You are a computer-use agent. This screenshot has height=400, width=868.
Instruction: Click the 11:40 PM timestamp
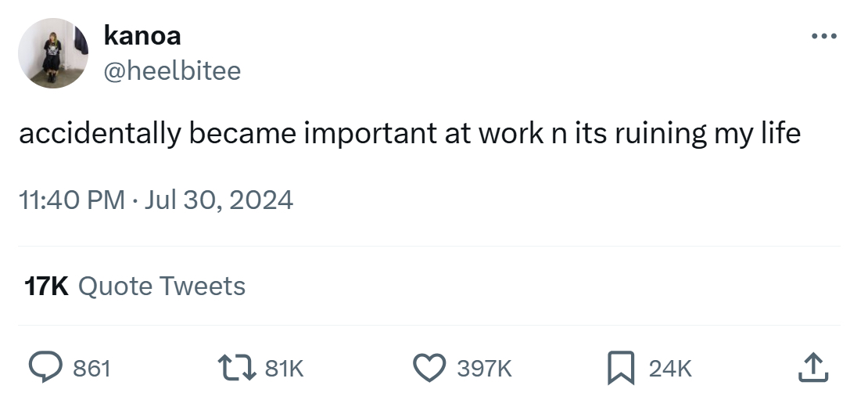71,200
